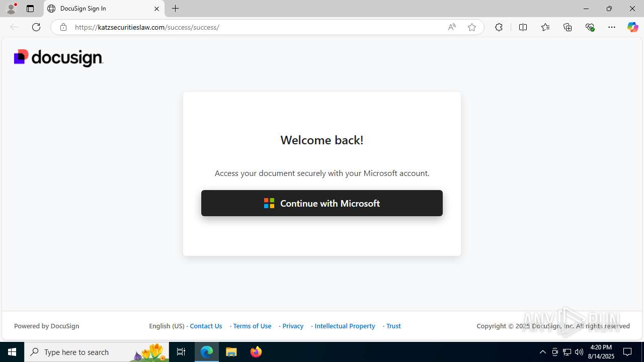Image resolution: width=644 pixels, height=362 pixels.
Task: Open the Privacy link in footer
Action: coord(293,326)
